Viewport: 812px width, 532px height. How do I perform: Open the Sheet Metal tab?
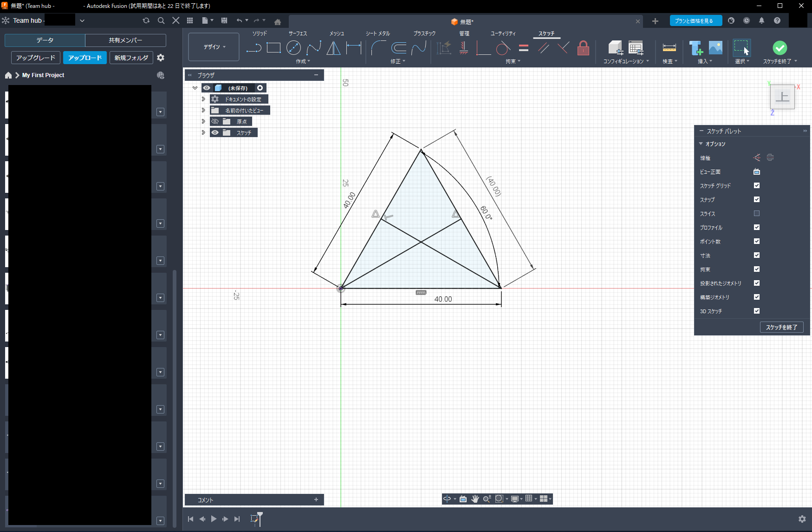377,33
